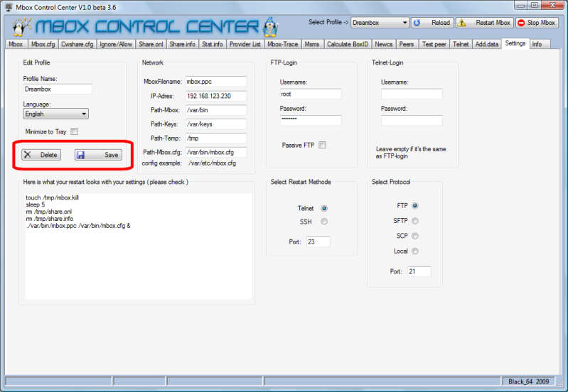Click the Profile Name field
This screenshot has height=392, width=568.
click(x=58, y=89)
